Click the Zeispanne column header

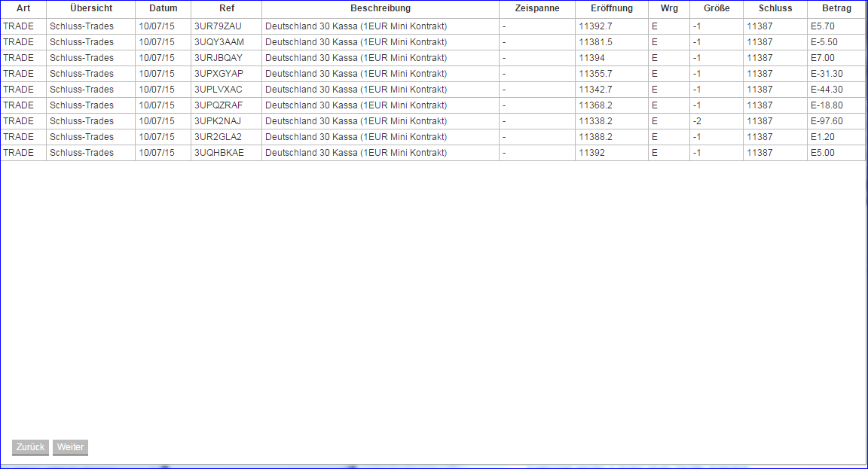coord(536,8)
